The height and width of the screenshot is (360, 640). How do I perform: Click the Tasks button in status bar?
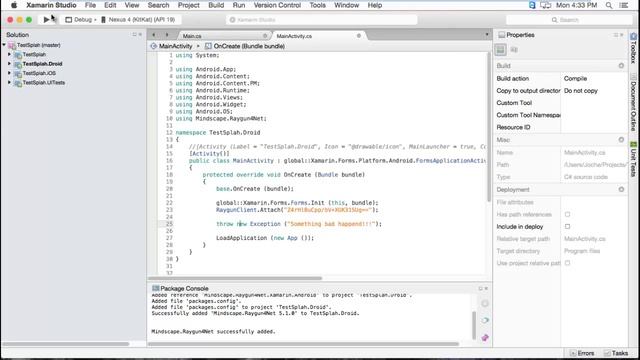point(616,353)
